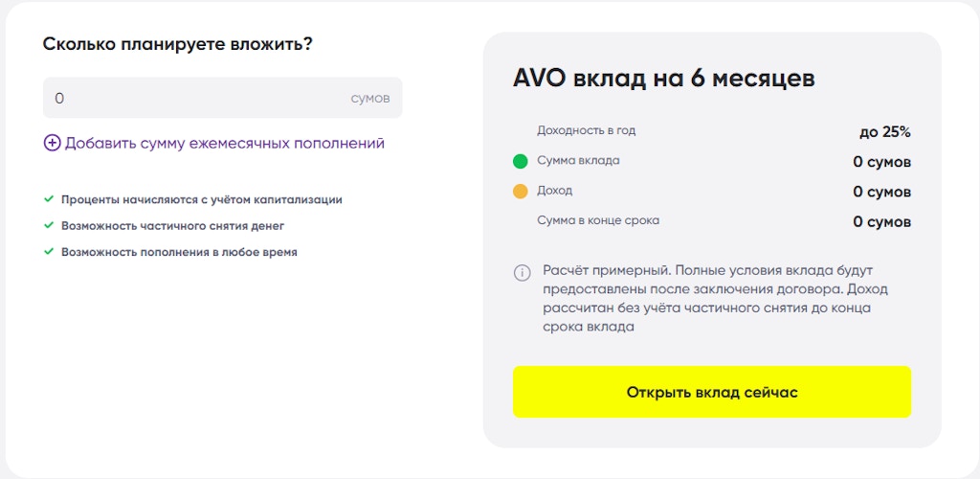980x479 pixels.
Task: Click the AVO вклад на 6 месяцев title
Action: tap(664, 78)
